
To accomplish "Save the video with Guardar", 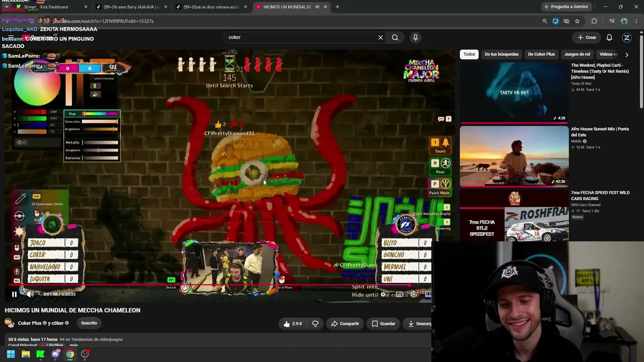I will [383, 324].
